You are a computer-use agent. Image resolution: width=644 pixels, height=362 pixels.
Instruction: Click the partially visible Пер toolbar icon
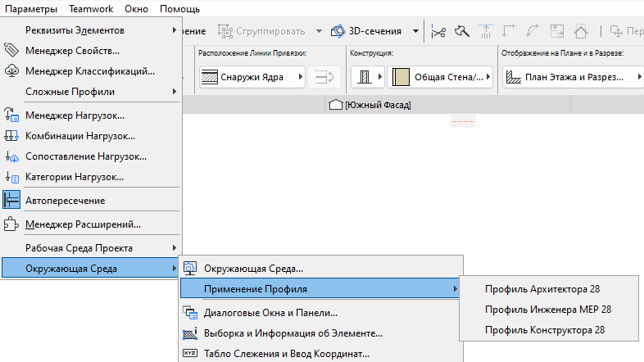coord(626,31)
